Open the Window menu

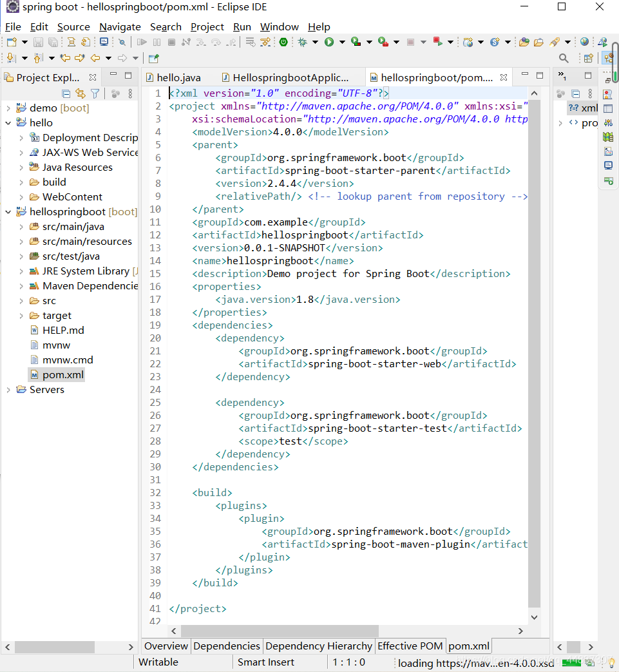pos(279,26)
